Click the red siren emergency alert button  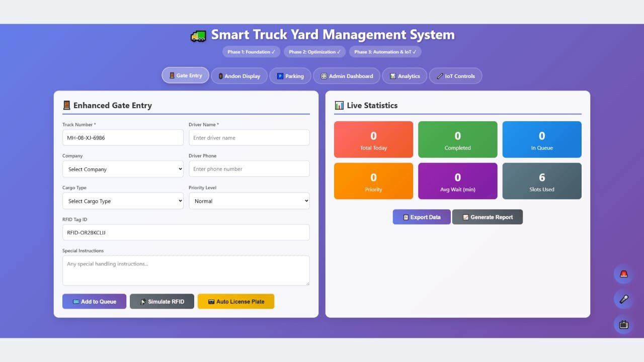coord(623,274)
